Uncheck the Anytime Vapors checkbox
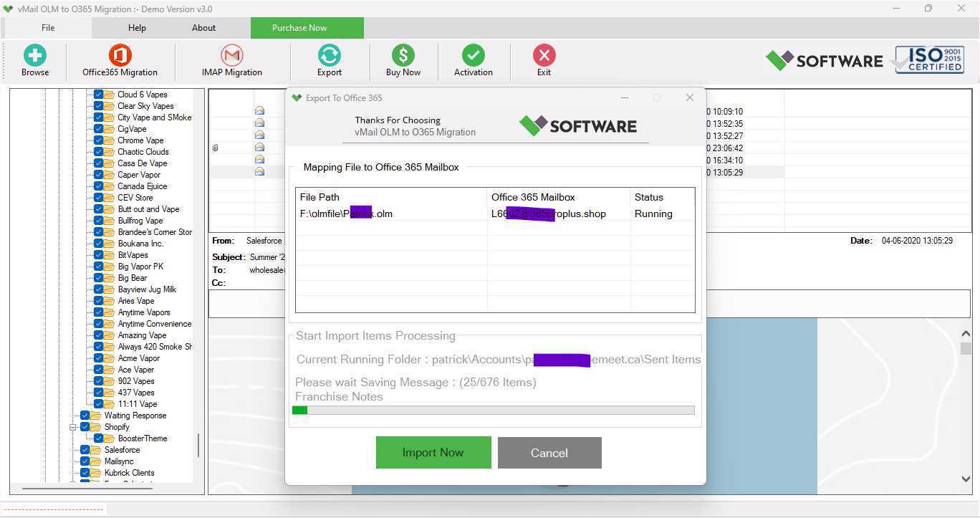 [99, 312]
